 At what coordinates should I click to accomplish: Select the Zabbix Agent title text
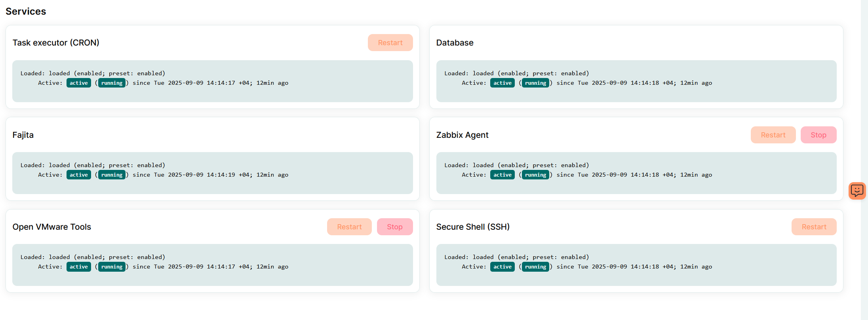(x=462, y=135)
